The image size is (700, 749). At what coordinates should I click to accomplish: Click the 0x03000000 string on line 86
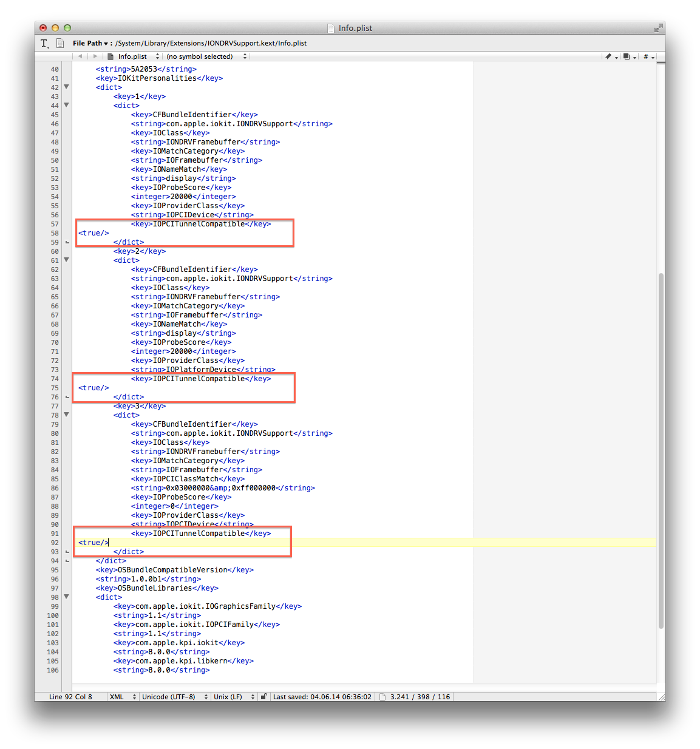223,488
